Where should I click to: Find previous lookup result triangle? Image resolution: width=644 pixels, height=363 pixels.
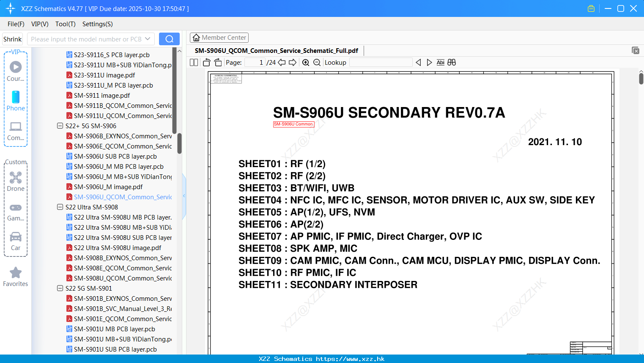pyautogui.click(x=418, y=63)
